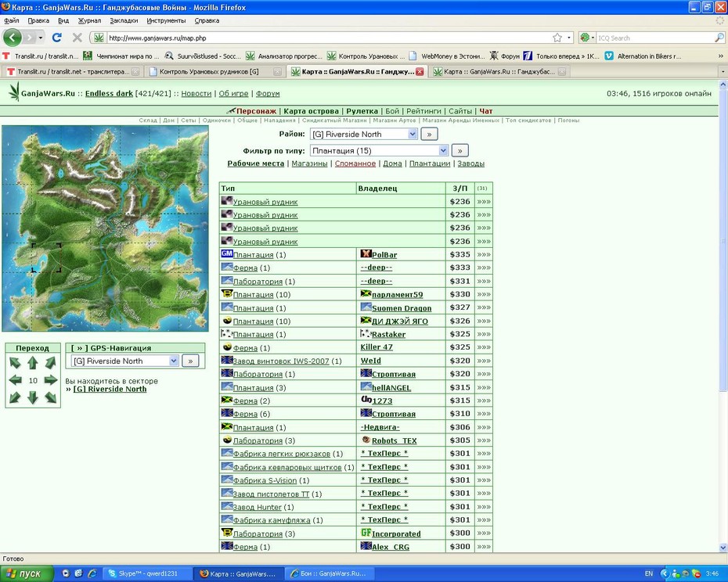Click the Магазины filter link
The width and height of the screenshot is (728, 582).
[309, 163]
